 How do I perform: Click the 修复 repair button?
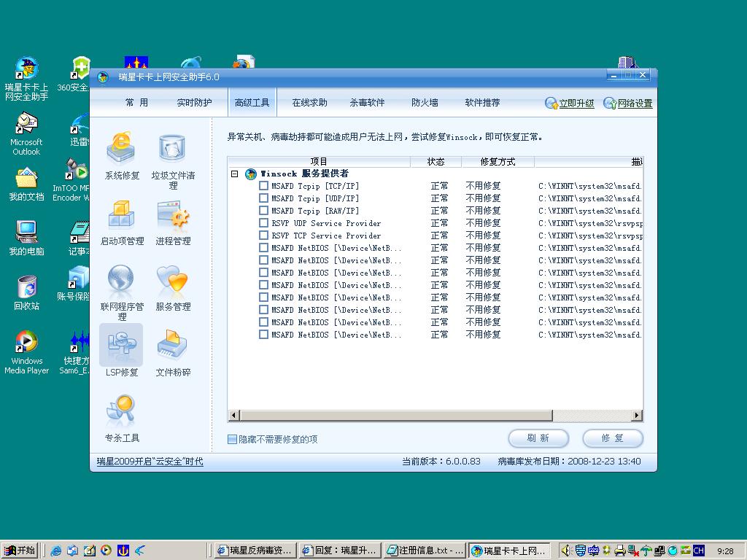pos(613,438)
